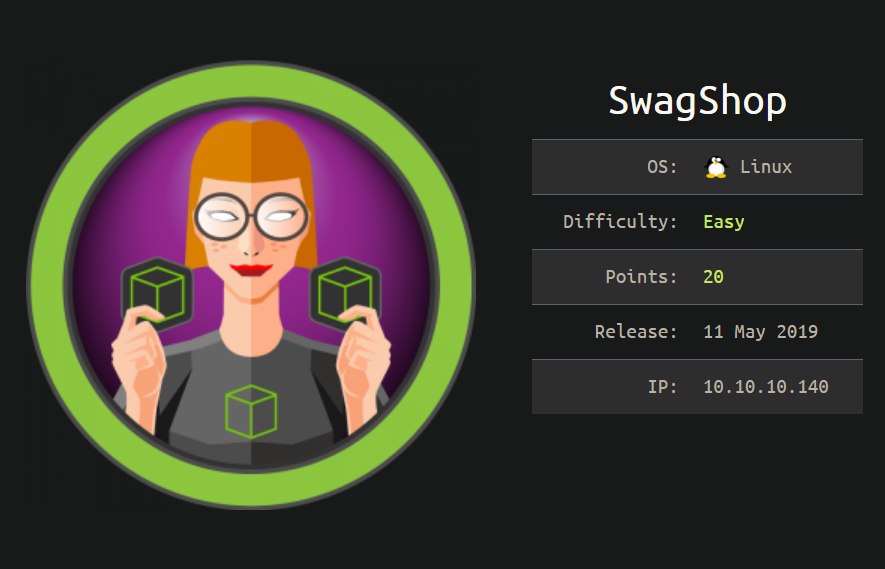Click the 20 points value

713,277
